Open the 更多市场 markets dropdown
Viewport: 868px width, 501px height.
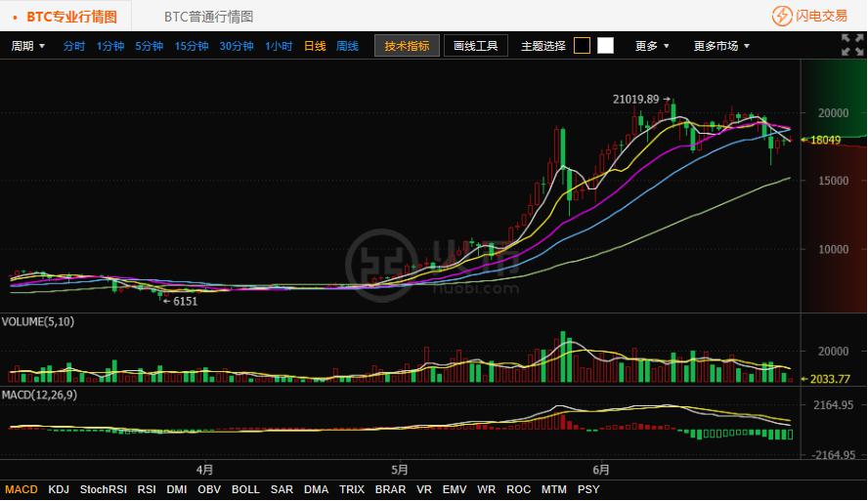click(x=721, y=46)
